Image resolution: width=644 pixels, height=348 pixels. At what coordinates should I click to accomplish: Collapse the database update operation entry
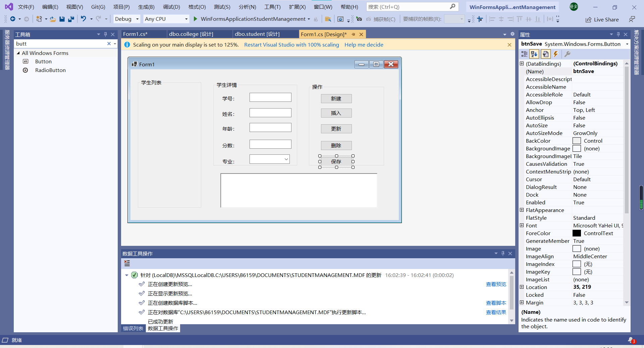126,275
